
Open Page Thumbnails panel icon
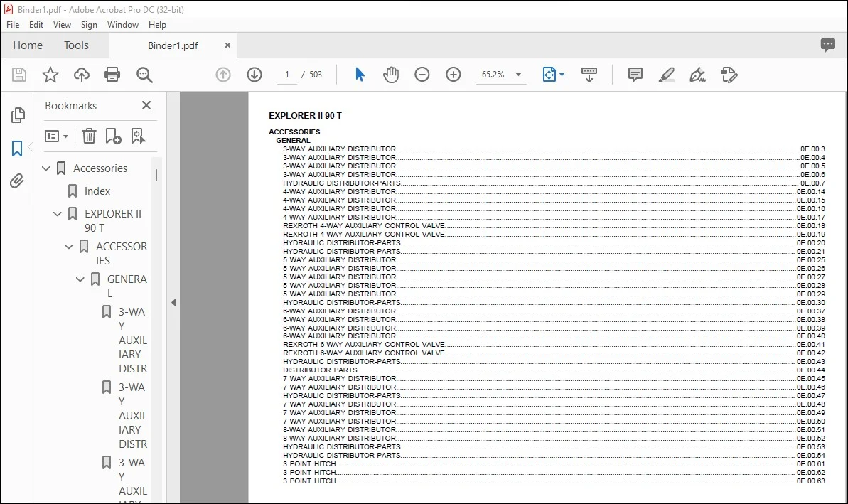(x=18, y=114)
